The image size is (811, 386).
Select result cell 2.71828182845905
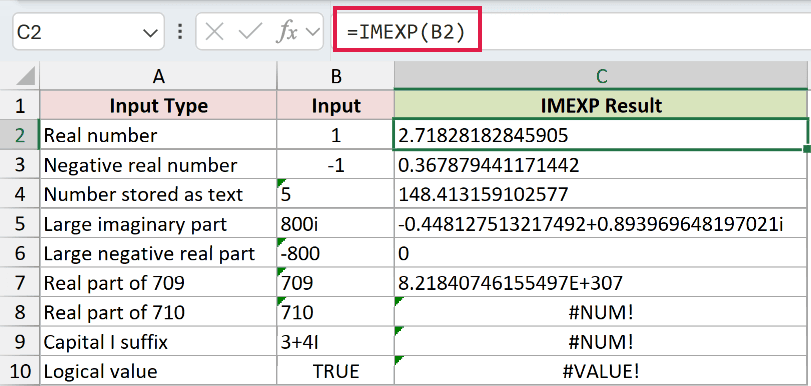click(600, 135)
